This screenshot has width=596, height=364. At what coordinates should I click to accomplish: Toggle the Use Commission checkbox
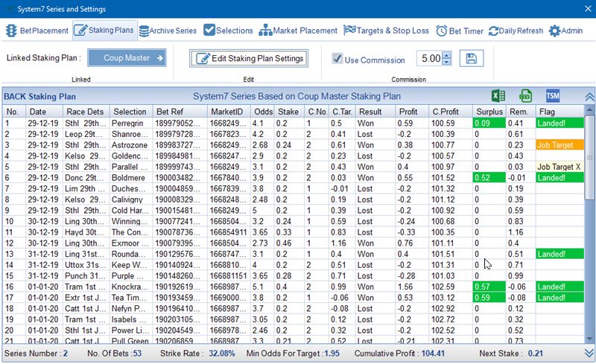pos(337,59)
